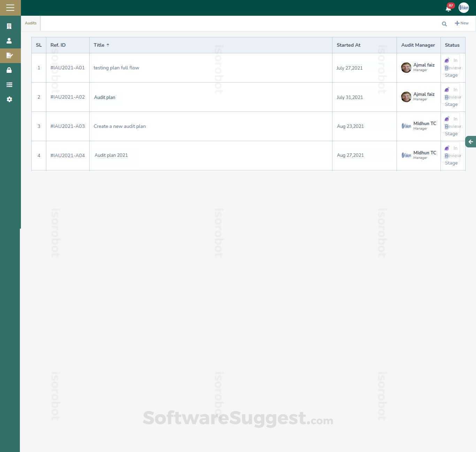Select the active audits icon in the sidebar
476x452 pixels.
tap(9, 55)
